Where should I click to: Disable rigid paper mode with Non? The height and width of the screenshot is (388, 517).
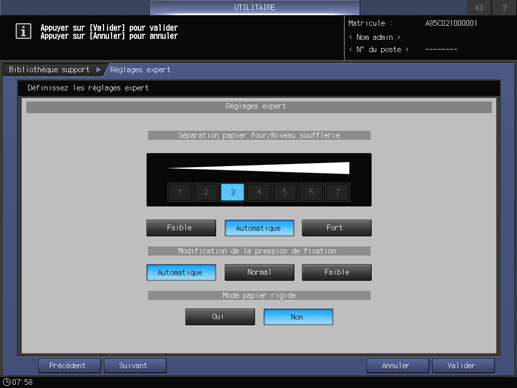(298, 317)
